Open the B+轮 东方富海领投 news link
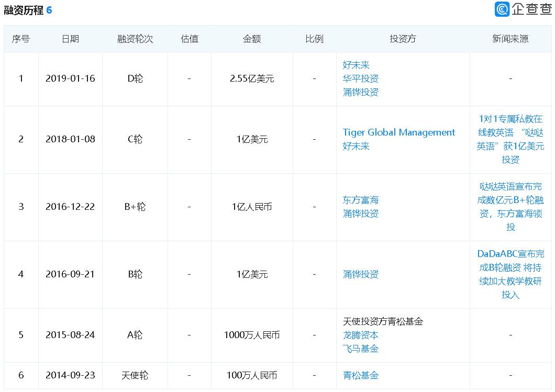The height and width of the screenshot is (392, 555). [510, 207]
